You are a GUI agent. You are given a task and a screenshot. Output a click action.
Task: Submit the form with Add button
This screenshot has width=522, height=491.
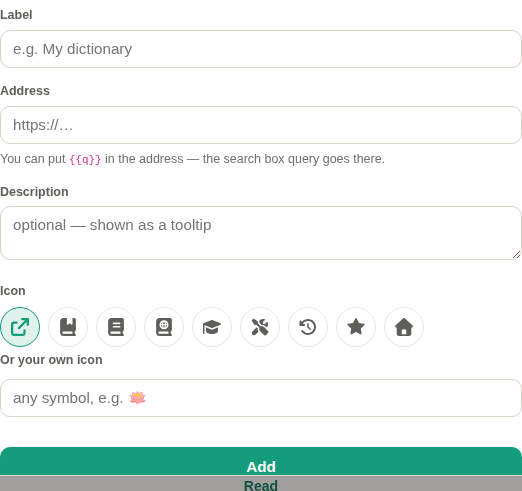[x=261, y=461]
